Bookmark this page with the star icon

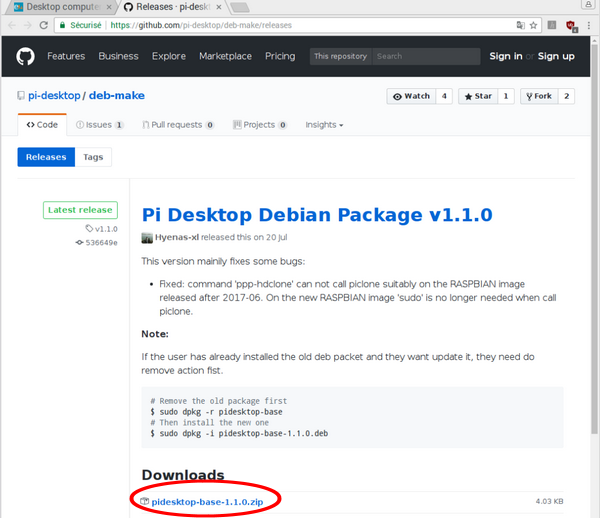tap(533, 25)
